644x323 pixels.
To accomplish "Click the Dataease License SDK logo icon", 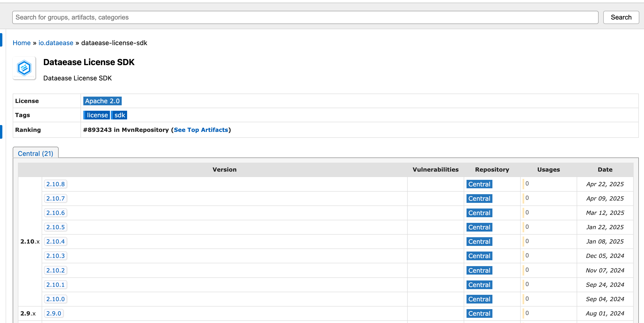I will coord(24,68).
